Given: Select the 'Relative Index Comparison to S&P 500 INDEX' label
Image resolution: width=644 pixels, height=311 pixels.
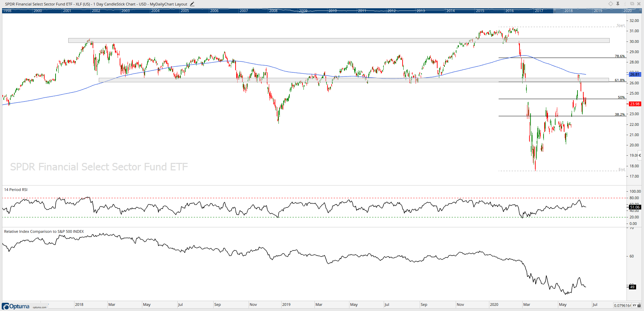Looking at the screenshot, I should [44, 231].
